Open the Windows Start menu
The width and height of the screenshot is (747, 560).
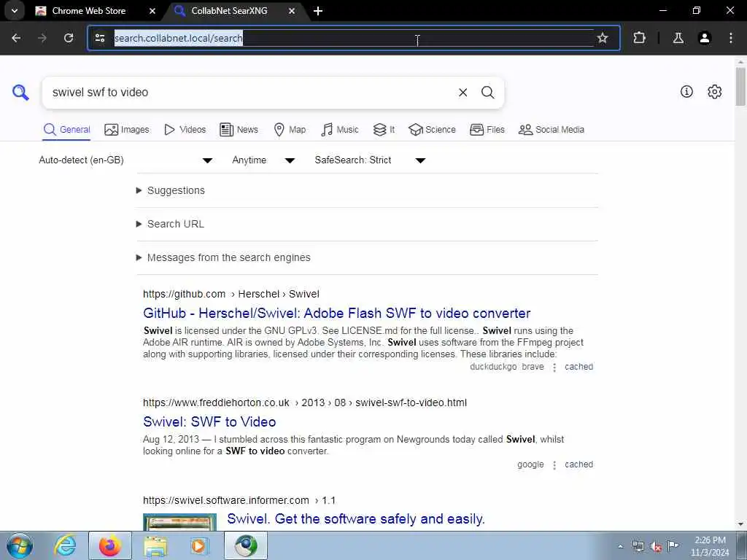20,545
